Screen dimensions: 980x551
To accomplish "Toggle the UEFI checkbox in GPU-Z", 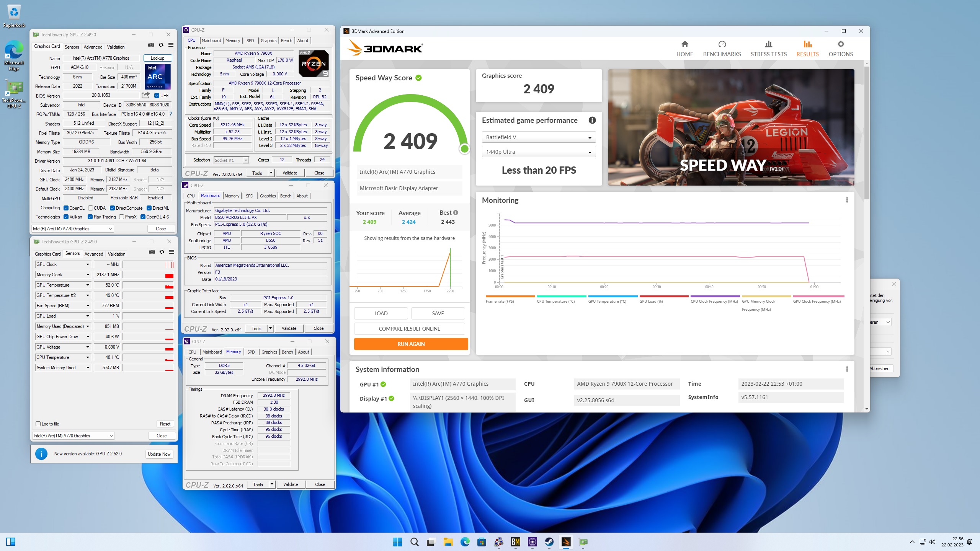I will 157,96.
